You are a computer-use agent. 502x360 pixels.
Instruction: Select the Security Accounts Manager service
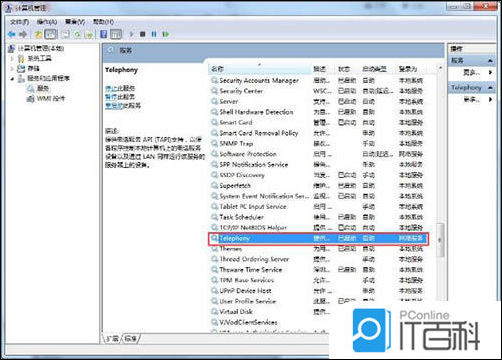click(x=318, y=80)
